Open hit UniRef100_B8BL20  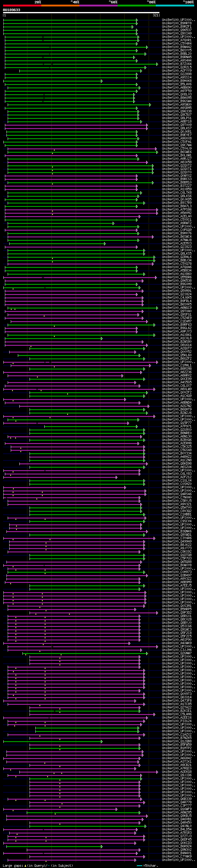tap(177, 54)
